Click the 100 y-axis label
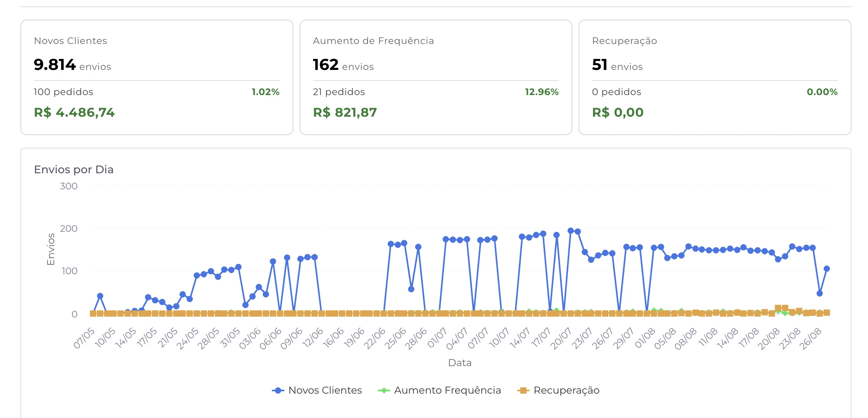The image size is (868, 418). tap(70, 271)
